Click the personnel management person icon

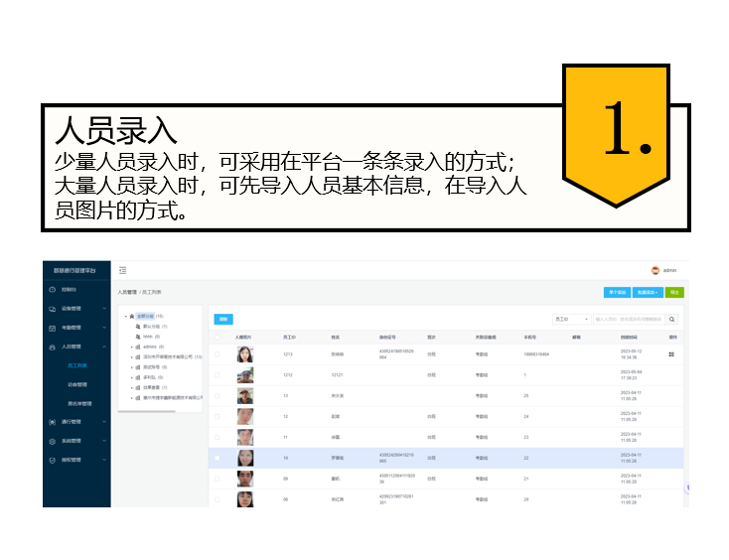[52, 347]
